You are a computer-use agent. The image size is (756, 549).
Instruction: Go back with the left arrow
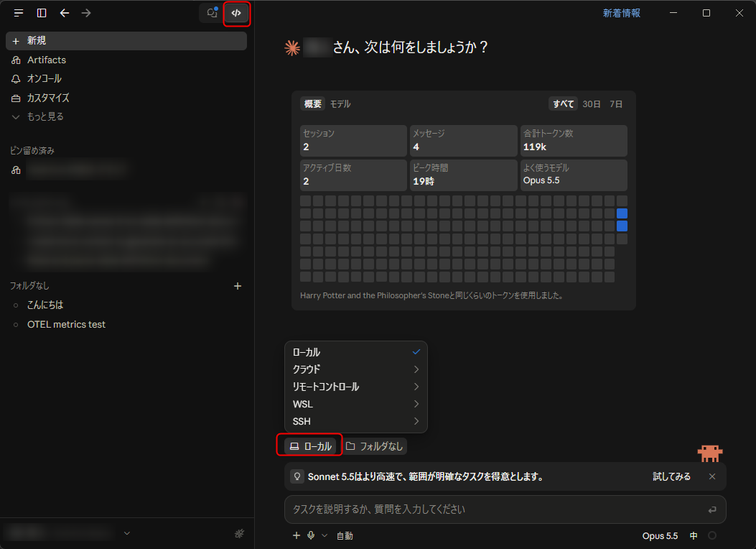tap(64, 13)
